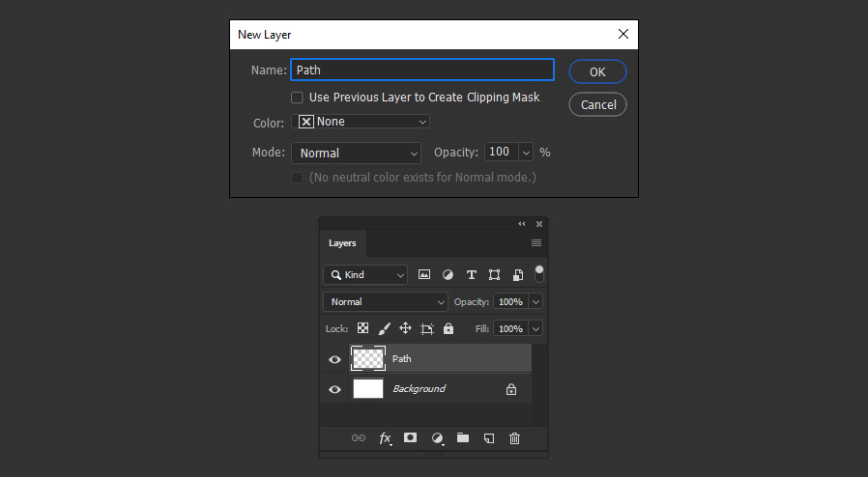868x477 pixels.
Task: Lock image pixels brush icon
Action: pos(385,328)
